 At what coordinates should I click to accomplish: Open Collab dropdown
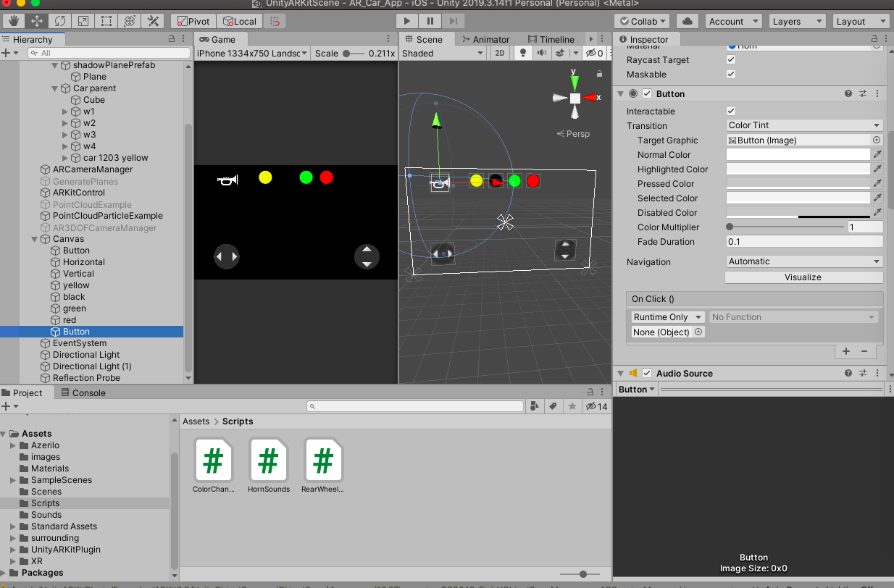pos(642,22)
